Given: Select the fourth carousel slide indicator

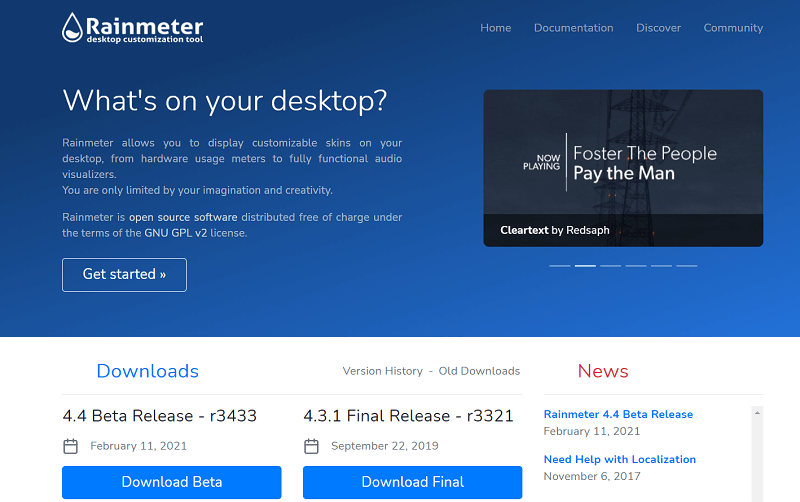Looking at the screenshot, I should pos(636,266).
